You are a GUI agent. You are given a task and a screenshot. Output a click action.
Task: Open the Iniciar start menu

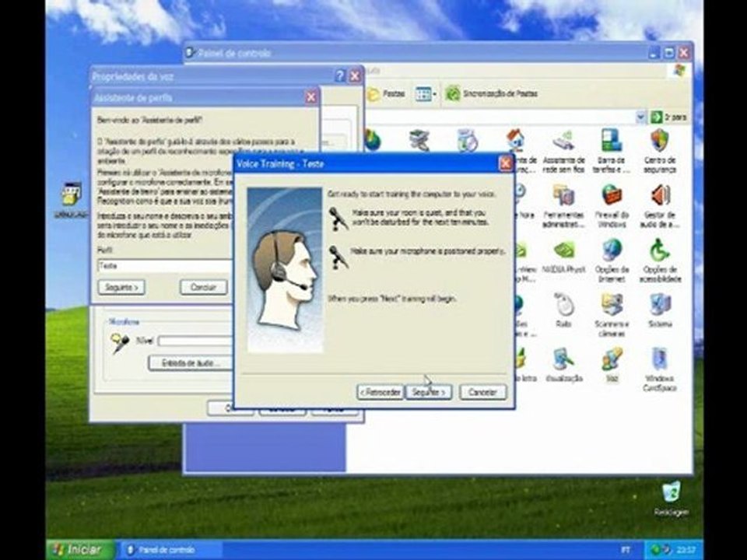coord(80,550)
